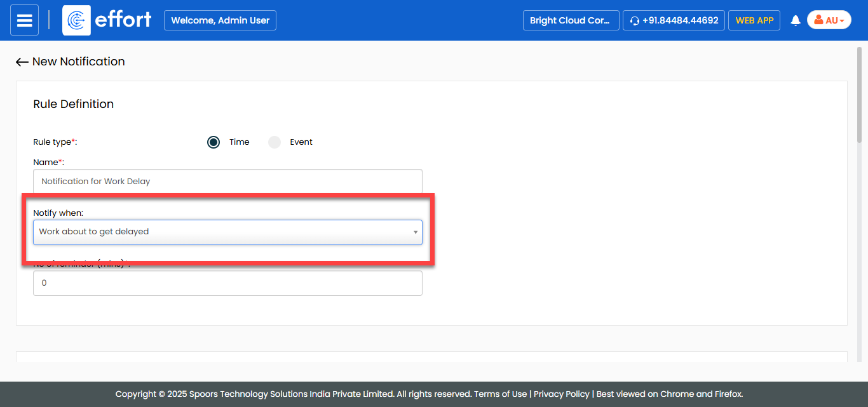Click the effort logo

coord(107,20)
